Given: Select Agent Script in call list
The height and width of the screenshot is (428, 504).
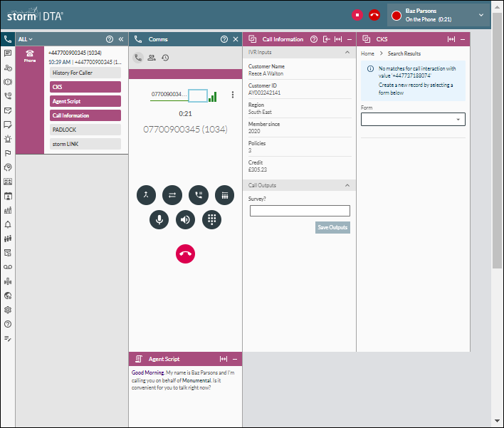Looking at the screenshot, I should coord(85,101).
